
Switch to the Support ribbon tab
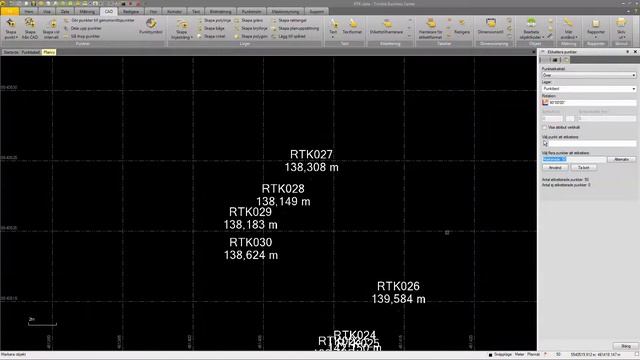click(317, 11)
